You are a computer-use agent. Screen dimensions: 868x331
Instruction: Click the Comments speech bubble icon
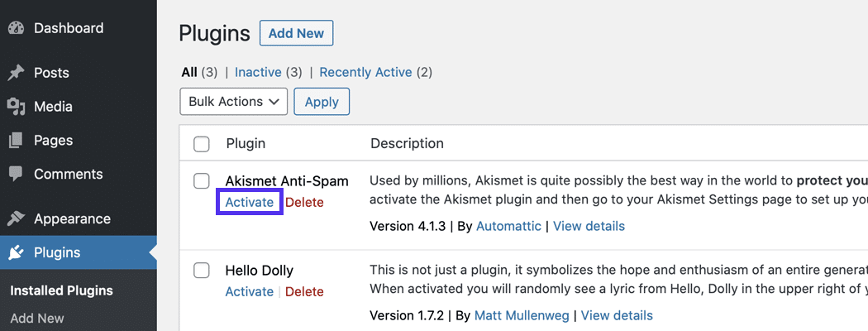[x=16, y=175]
